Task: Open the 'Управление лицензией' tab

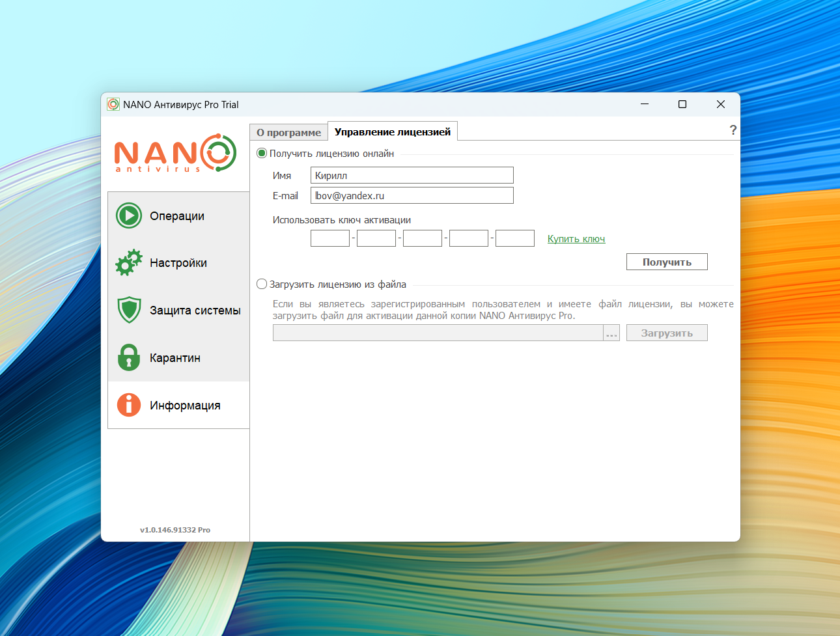Action: (392, 131)
